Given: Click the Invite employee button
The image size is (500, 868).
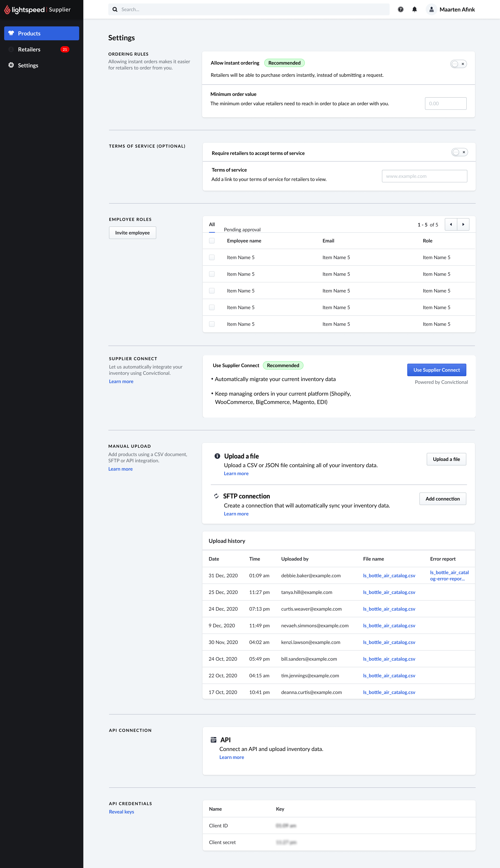Looking at the screenshot, I should tap(133, 233).
